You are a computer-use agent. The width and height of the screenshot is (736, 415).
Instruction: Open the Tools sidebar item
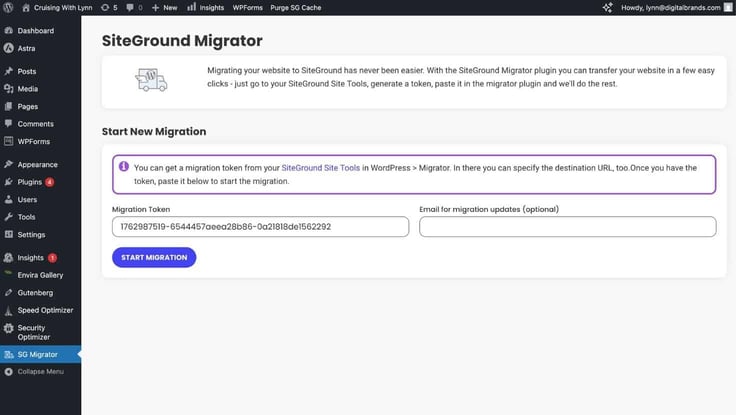tap(26, 217)
